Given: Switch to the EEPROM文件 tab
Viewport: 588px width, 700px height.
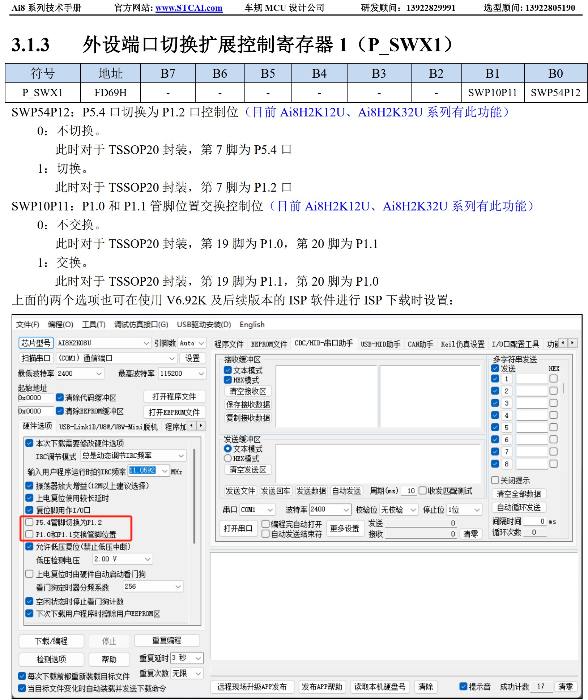Looking at the screenshot, I should coord(269,344).
